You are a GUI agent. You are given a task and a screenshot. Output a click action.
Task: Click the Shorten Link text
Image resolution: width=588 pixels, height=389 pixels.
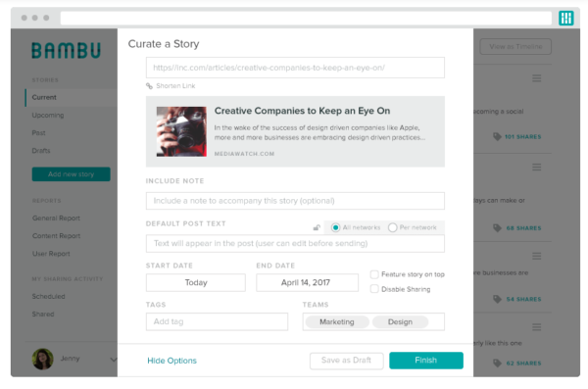click(x=175, y=86)
